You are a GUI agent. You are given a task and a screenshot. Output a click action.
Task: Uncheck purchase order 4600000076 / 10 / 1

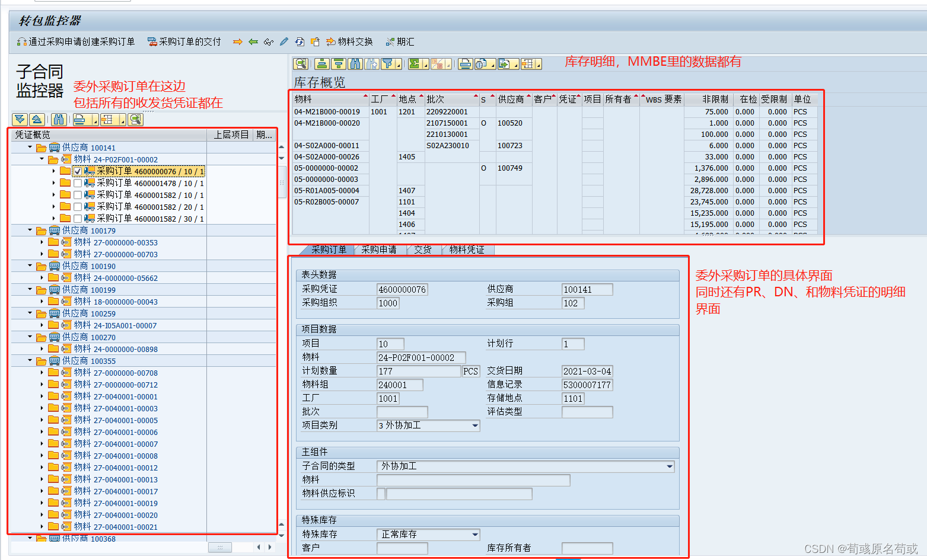78,171
